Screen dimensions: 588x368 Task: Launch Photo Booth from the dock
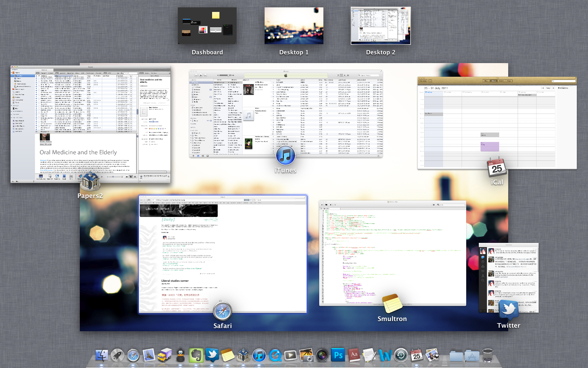322,356
